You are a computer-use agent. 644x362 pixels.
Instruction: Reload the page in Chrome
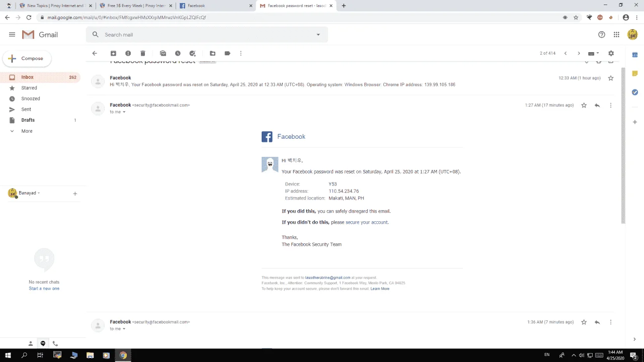coord(29,17)
